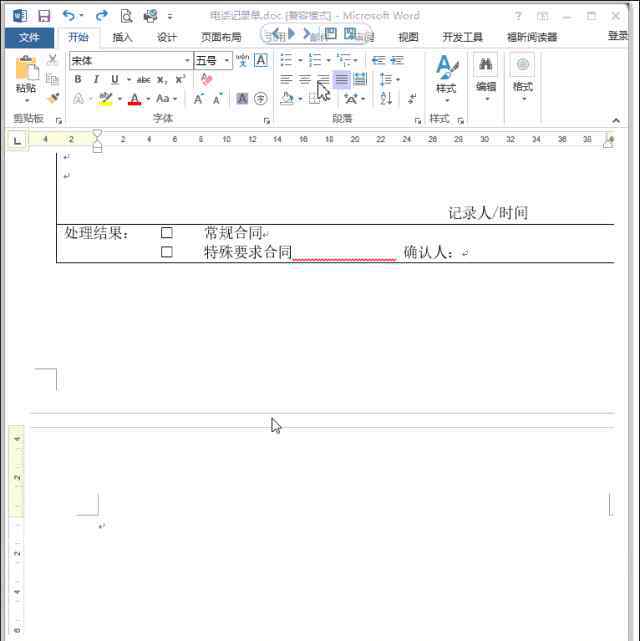Toggle underline formatting
Screen dimensions: 640x641
(115, 79)
